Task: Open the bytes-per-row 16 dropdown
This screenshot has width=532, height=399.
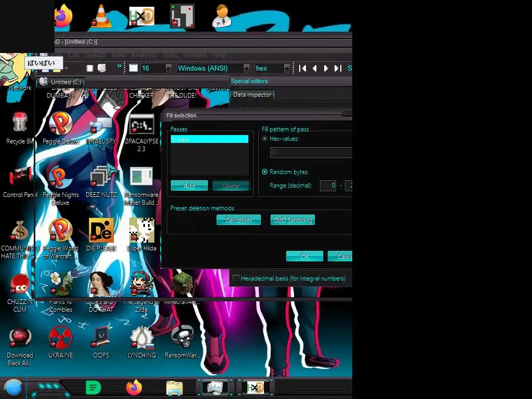Action: tap(168, 68)
